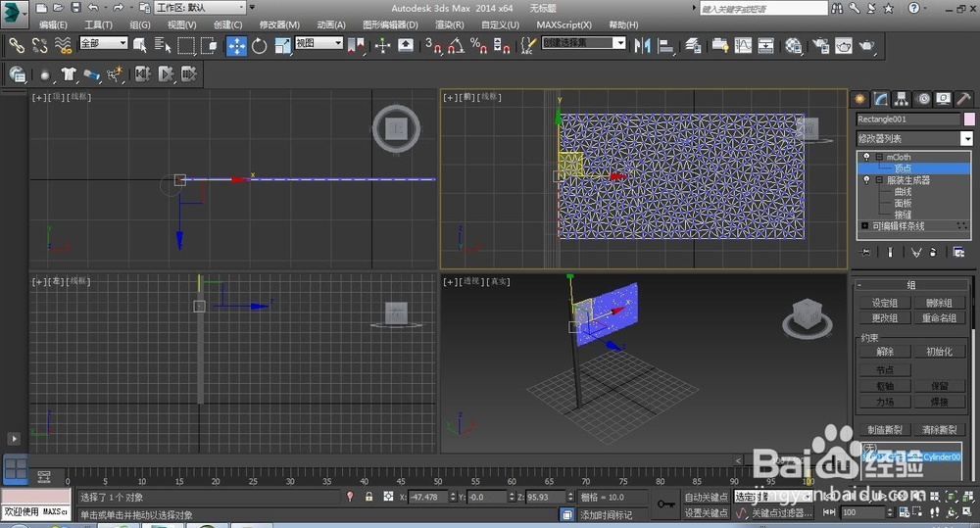Toggle 服装生成器 modifier lightbulb visibility
The image size is (980, 528).
866,180
